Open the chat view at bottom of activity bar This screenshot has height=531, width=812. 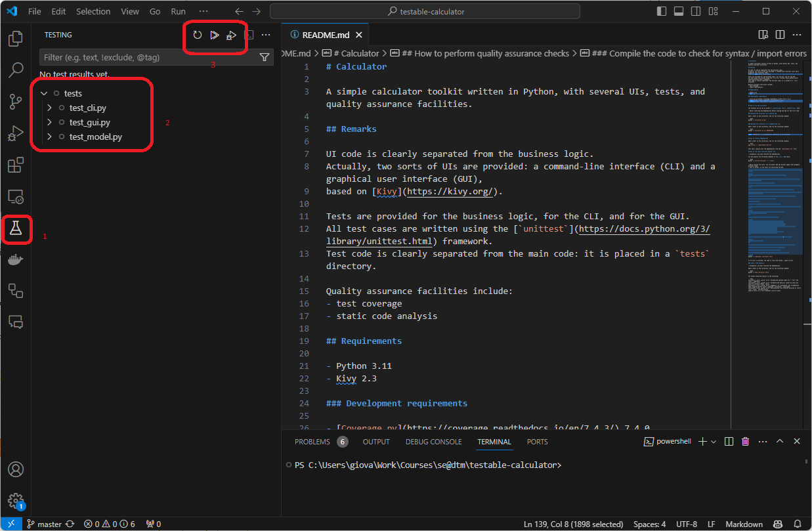tap(16, 322)
